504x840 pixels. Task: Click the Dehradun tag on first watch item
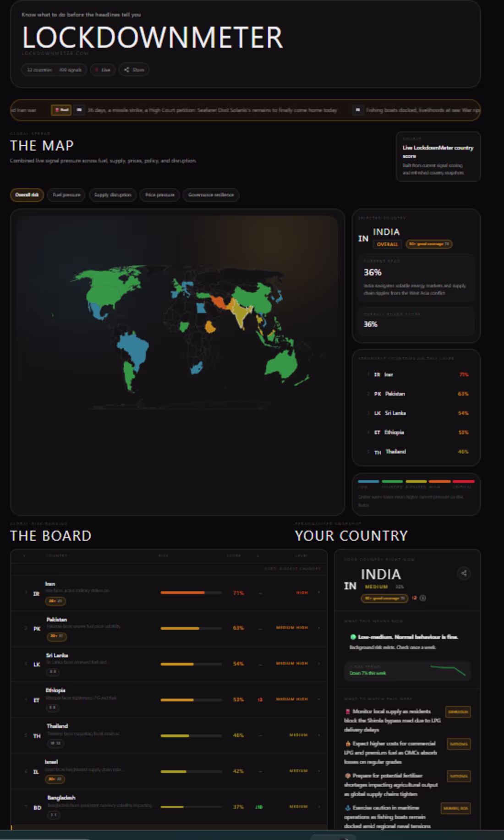[458, 712]
